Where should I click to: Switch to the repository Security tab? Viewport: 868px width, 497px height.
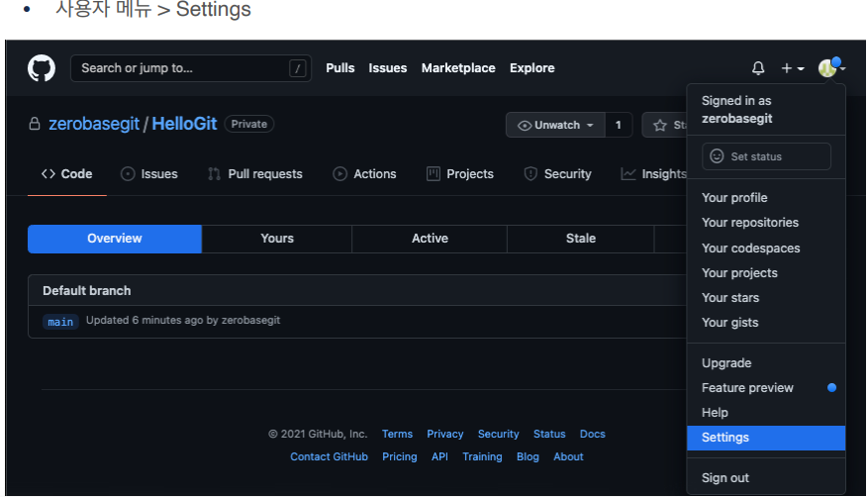click(x=557, y=174)
